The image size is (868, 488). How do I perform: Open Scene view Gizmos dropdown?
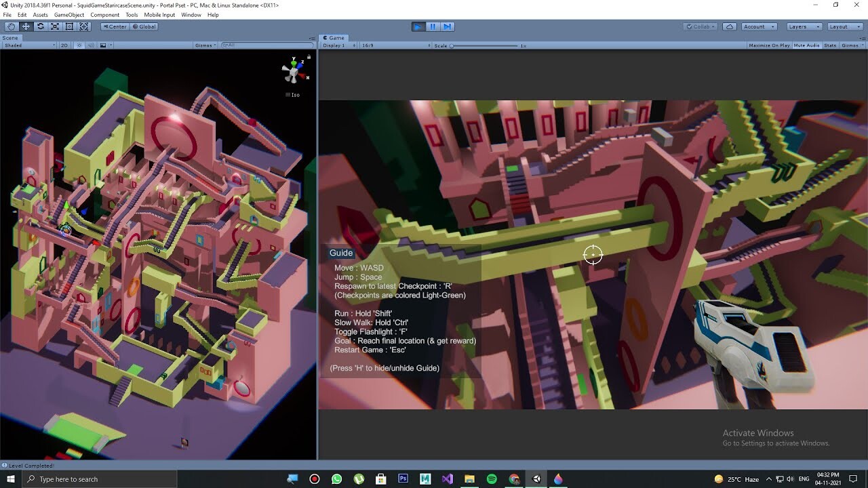[x=204, y=45]
